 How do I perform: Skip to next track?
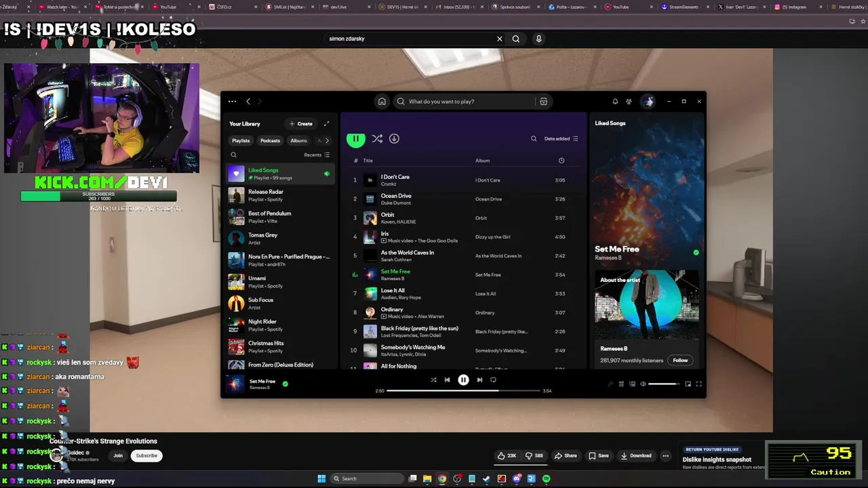click(479, 380)
